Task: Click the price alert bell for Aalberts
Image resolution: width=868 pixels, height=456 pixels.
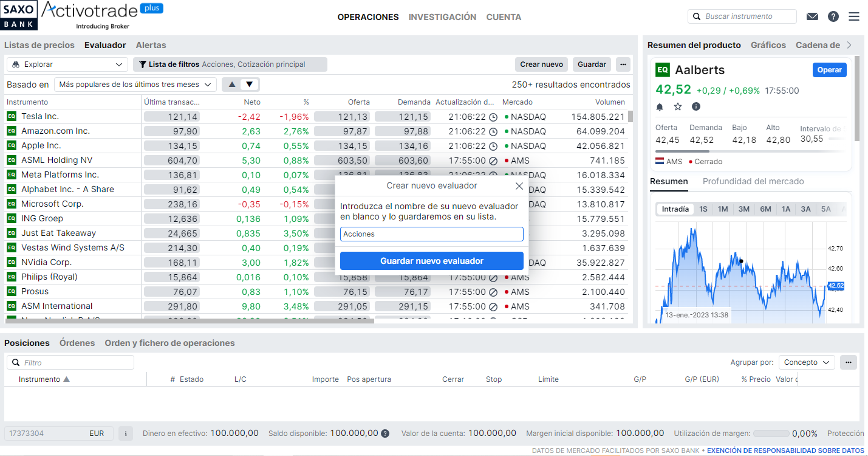Action: point(660,107)
